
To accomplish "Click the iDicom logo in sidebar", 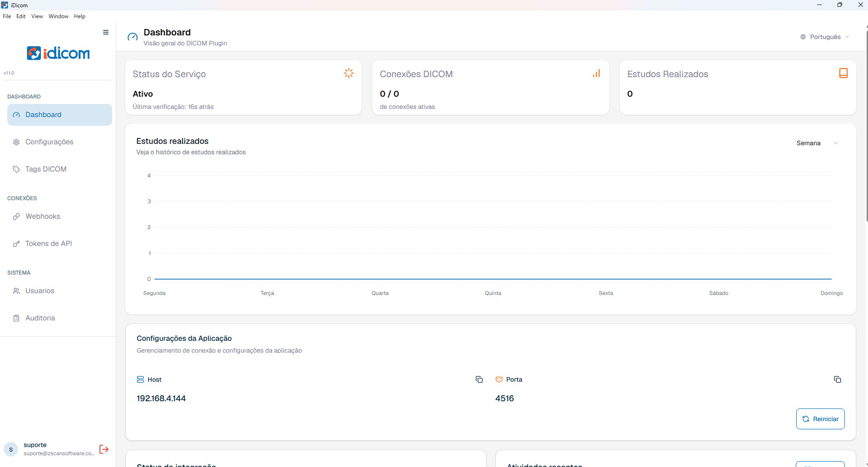I will coord(58,53).
